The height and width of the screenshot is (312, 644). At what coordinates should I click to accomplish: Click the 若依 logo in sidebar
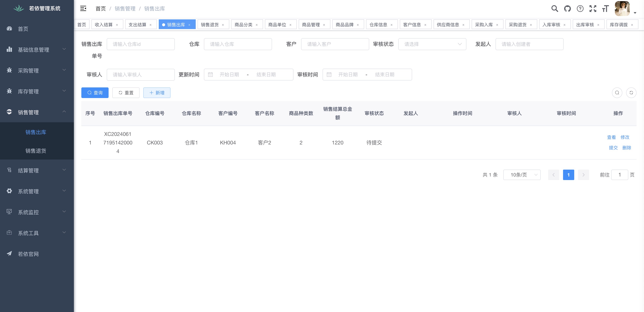tap(18, 8)
